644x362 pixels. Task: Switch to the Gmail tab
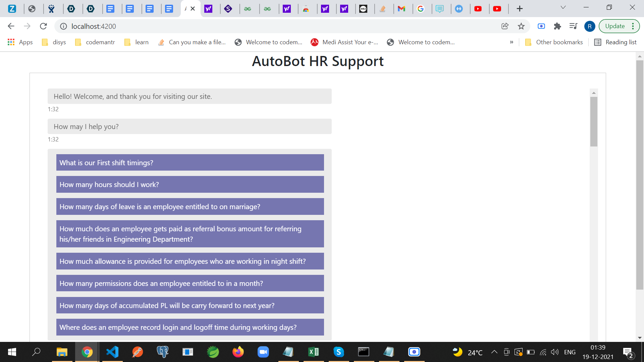[401, 9]
